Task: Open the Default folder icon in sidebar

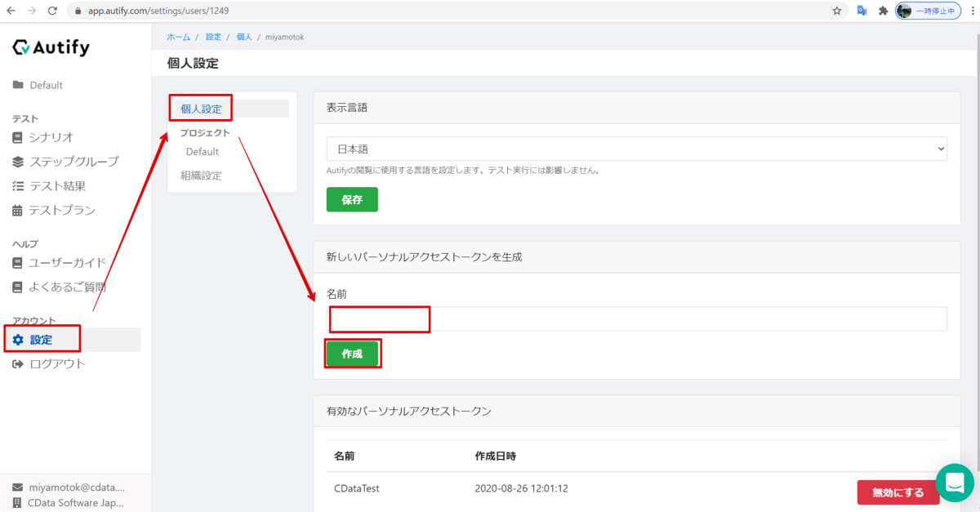Action: tap(18, 85)
